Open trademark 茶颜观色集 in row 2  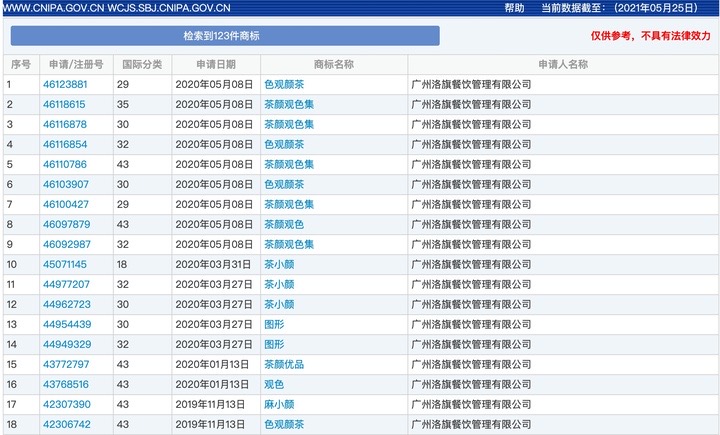click(289, 105)
